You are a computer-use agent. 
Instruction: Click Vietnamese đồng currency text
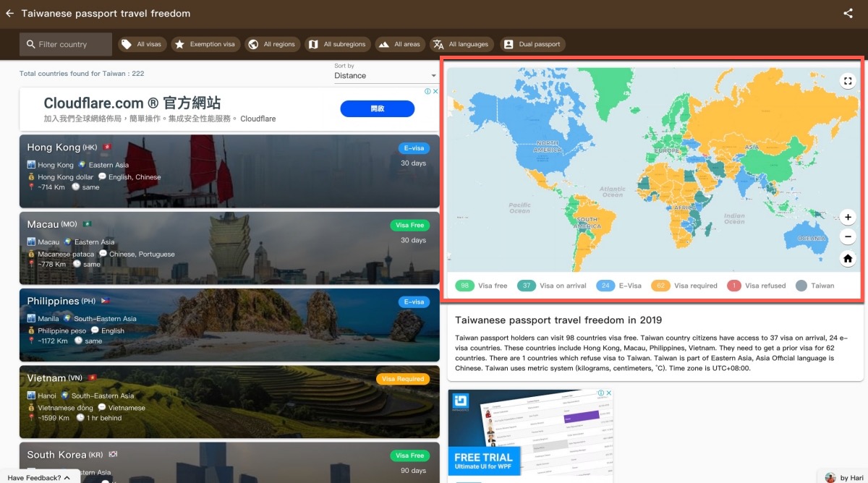(67, 407)
